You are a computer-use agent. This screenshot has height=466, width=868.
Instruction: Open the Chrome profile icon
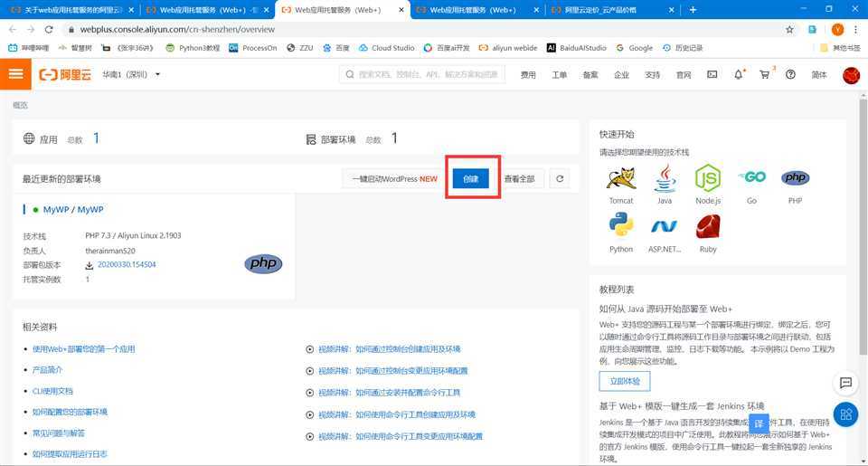pos(837,29)
